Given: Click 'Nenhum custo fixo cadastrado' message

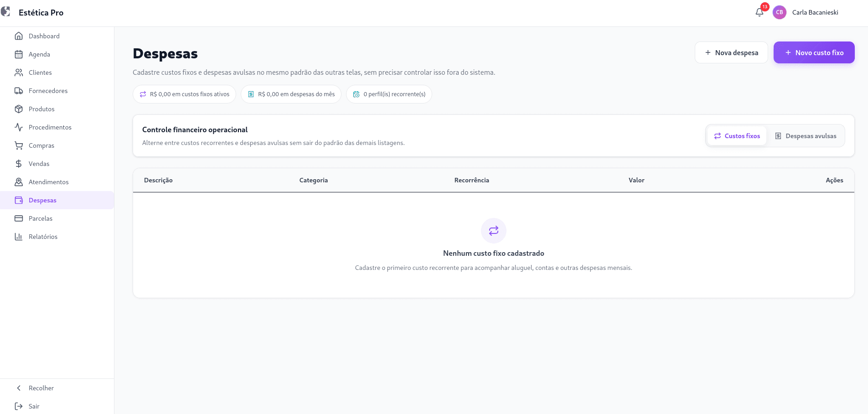Looking at the screenshot, I should click(x=494, y=253).
